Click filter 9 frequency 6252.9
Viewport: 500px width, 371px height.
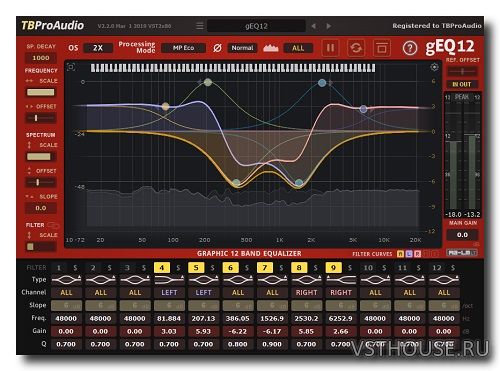click(341, 318)
